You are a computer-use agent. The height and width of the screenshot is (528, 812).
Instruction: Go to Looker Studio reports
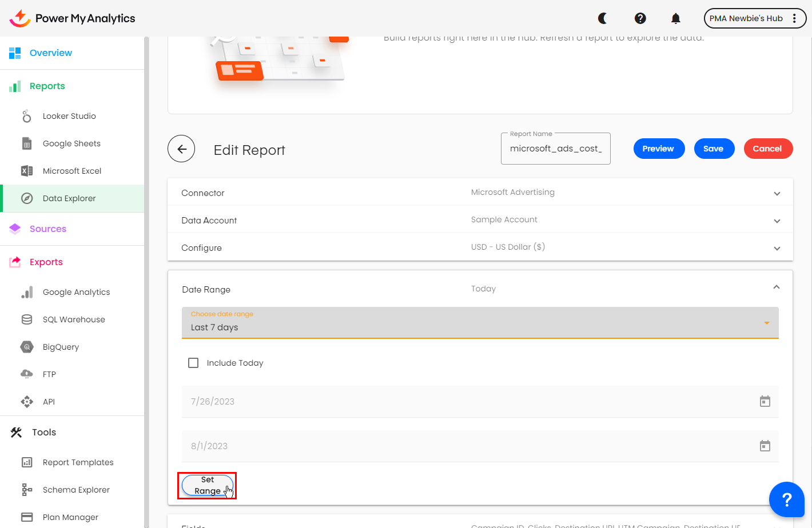click(x=69, y=116)
